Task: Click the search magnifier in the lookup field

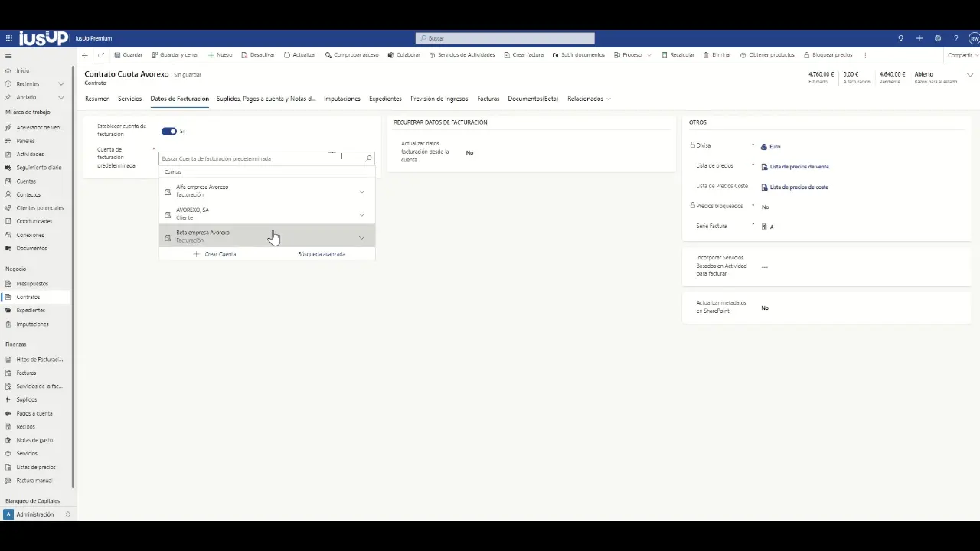Action: (x=368, y=158)
